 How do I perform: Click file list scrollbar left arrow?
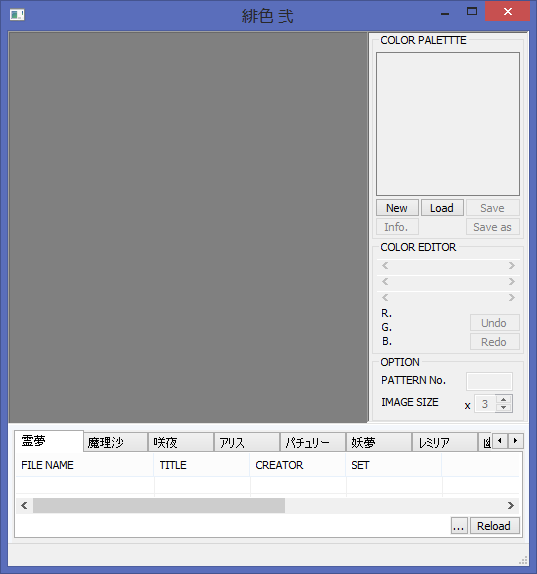(x=25, y=506)
